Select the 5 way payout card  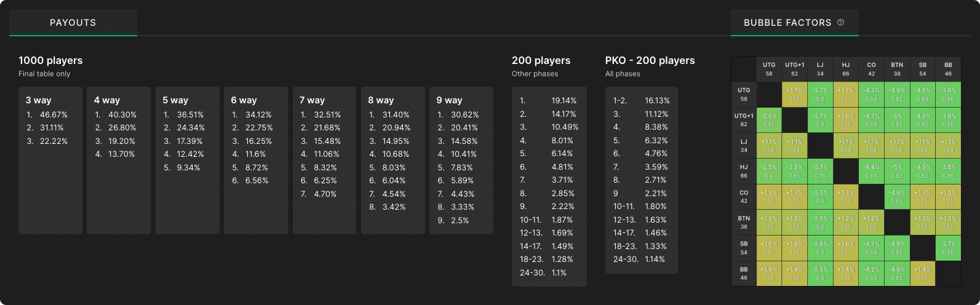(x=188, y=160)
